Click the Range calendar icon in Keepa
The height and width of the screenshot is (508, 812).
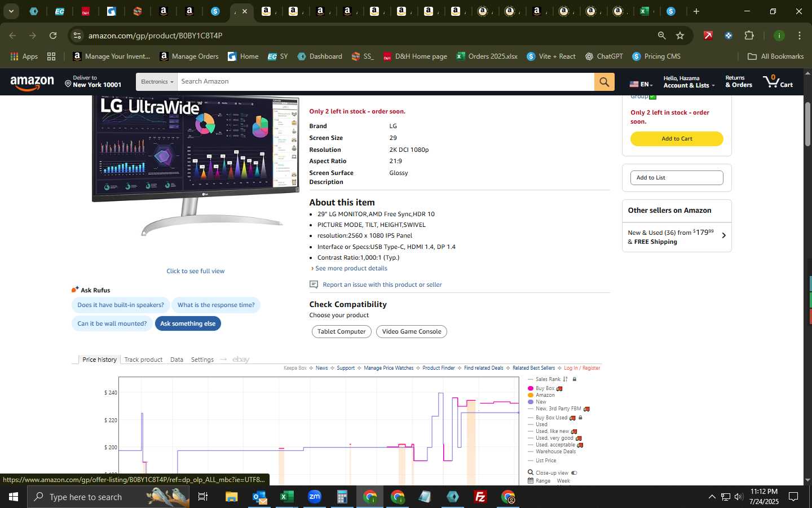pyautogui.click(x=530, y=481)
